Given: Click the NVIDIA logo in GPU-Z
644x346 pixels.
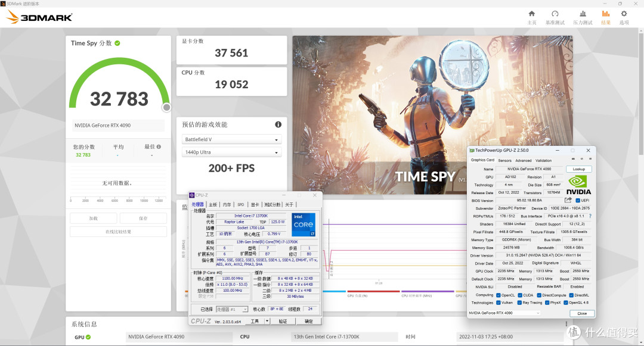Looking at the screenshot, I should pyautogui.click(x=578, y=185).
